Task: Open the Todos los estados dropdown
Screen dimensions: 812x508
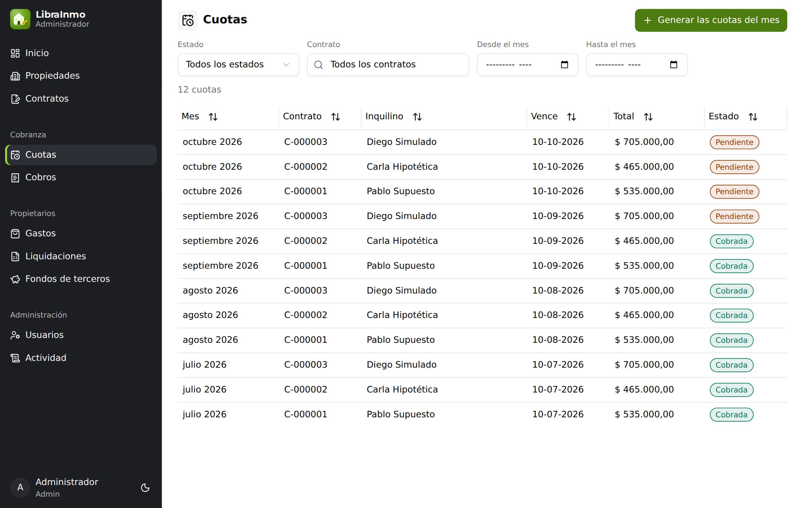Action: pos(238,65)
